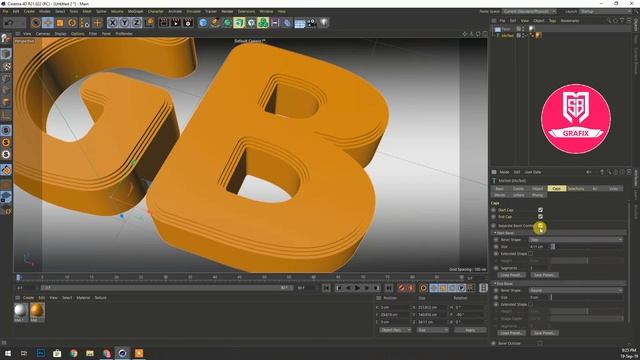640x360 pixels.
Task: Open the Layout dropdown at top right
Action: [x=605, y=11]
